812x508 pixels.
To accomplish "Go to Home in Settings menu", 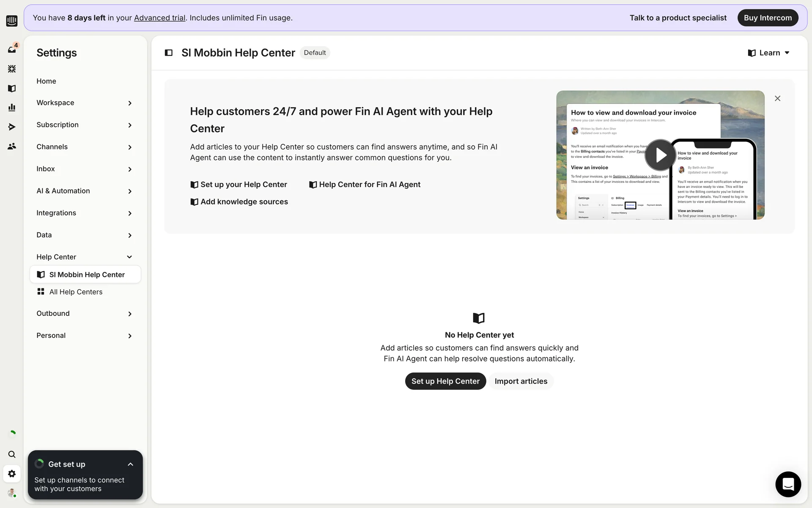I will click(x=46, y=81).
